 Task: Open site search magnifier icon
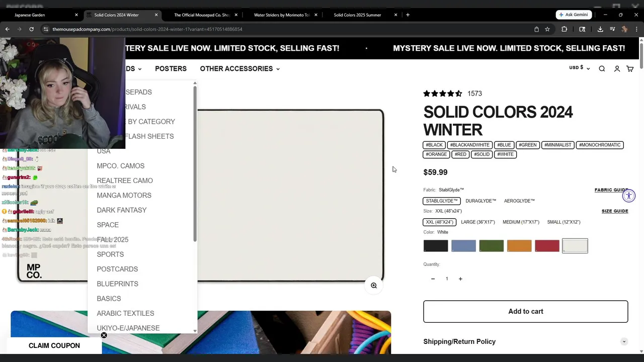(x=602, y=69)
